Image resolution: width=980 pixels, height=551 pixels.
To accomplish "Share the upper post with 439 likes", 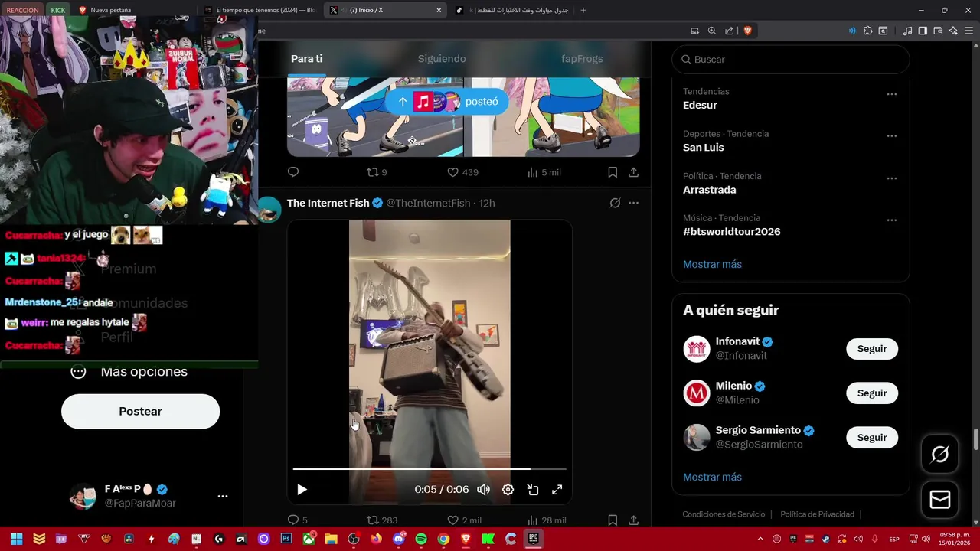I will [x=634, y=172].
